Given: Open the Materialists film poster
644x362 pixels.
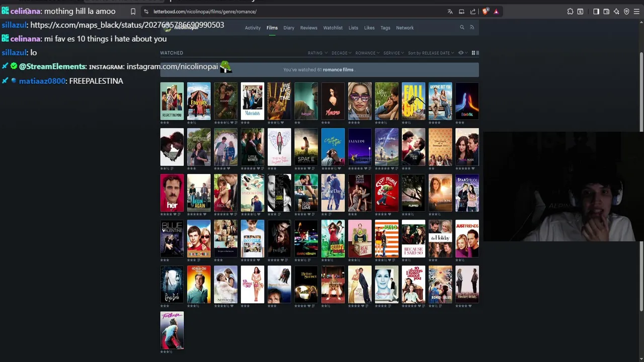Looking at the screenshot, I should point(253,101).
